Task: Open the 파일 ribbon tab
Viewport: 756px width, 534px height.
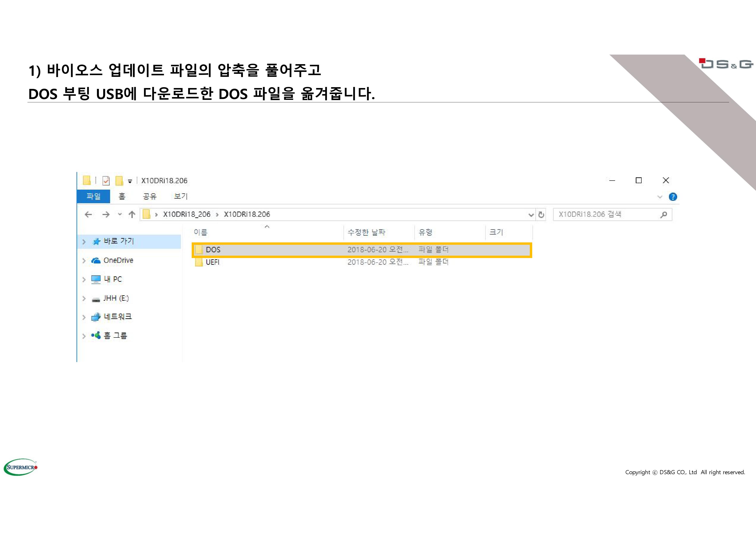Action: 94,197
